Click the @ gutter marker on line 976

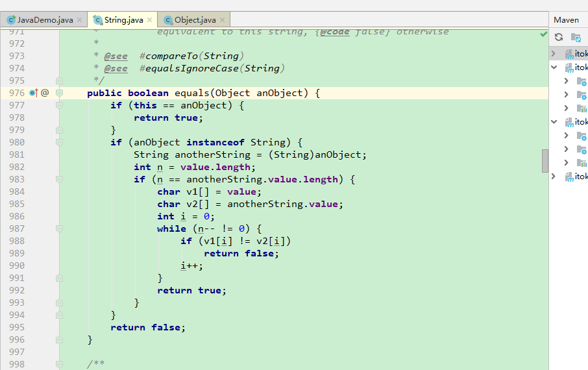pyautogui.click(x=45, y=93)
